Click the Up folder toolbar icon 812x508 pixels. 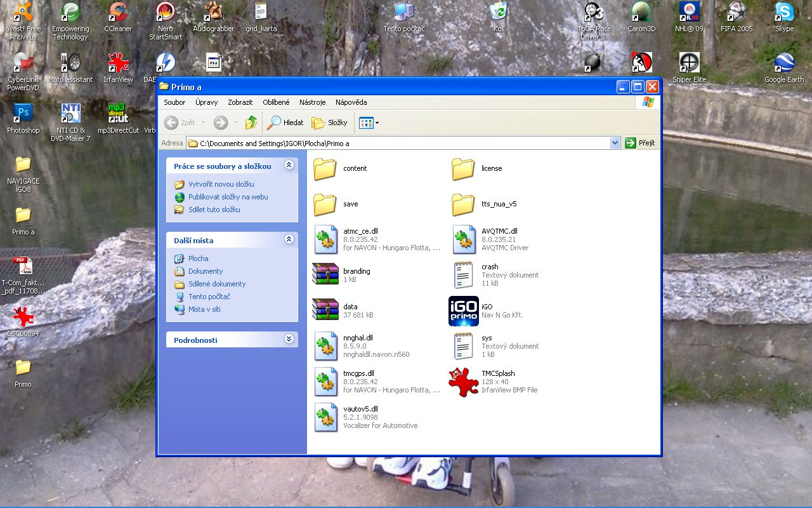(x=251, y=123)
